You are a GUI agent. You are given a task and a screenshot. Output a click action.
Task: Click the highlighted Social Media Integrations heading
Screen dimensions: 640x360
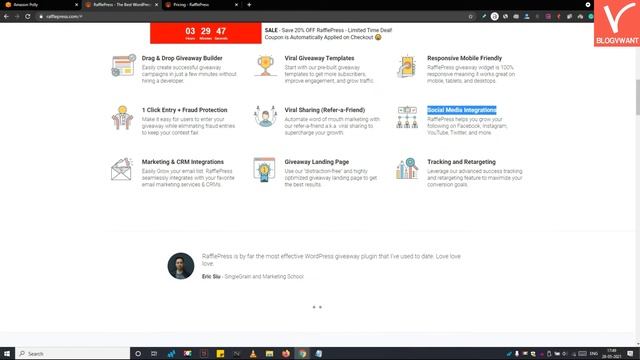462,110
